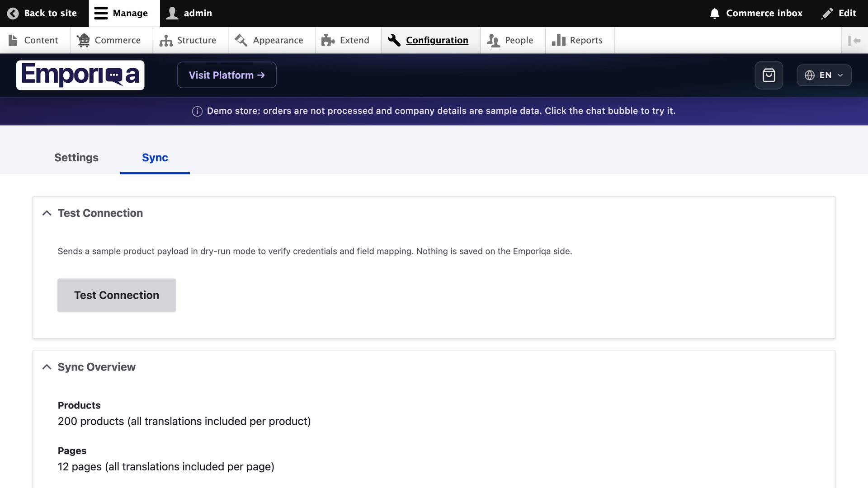The image size is (868, 488).
Task: Click the Visit Platform button
Action: 226,75
